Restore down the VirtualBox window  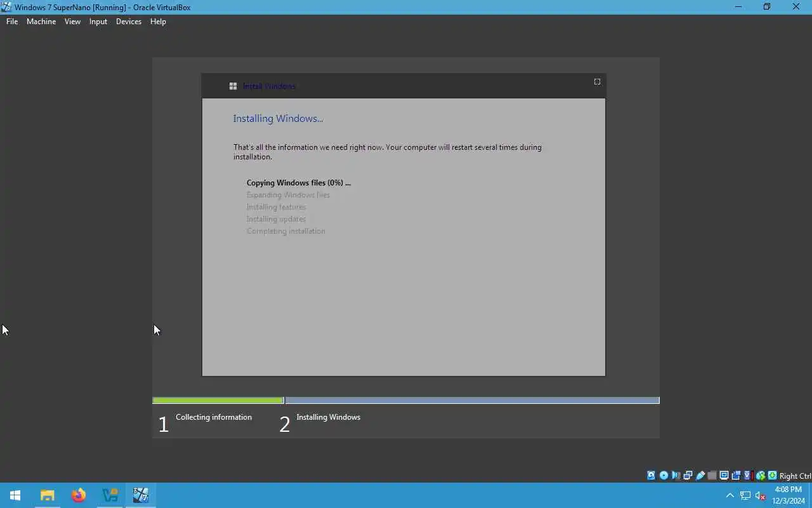click(x=767, y=7)
